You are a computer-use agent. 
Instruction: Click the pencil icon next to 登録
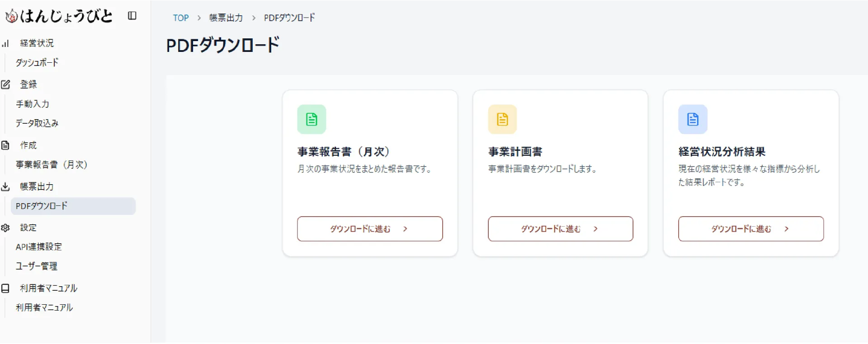[x=5, y=84]
